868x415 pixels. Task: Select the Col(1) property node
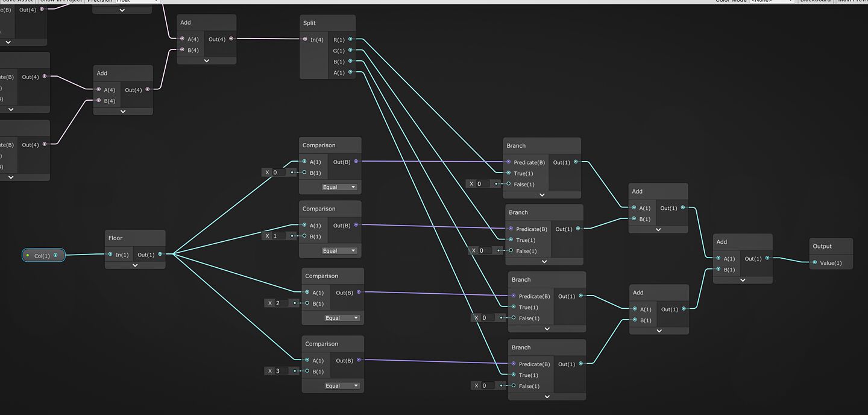coord(43,255)
